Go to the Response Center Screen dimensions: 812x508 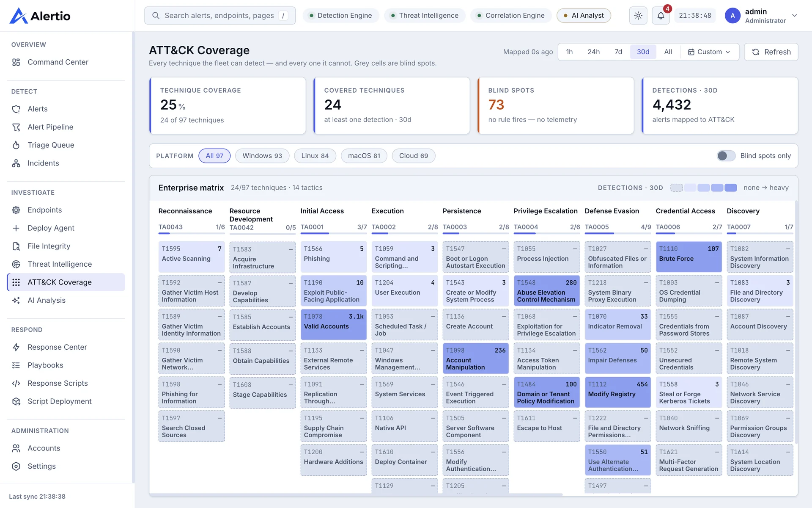pyautogui.click(x=66, y=347)
